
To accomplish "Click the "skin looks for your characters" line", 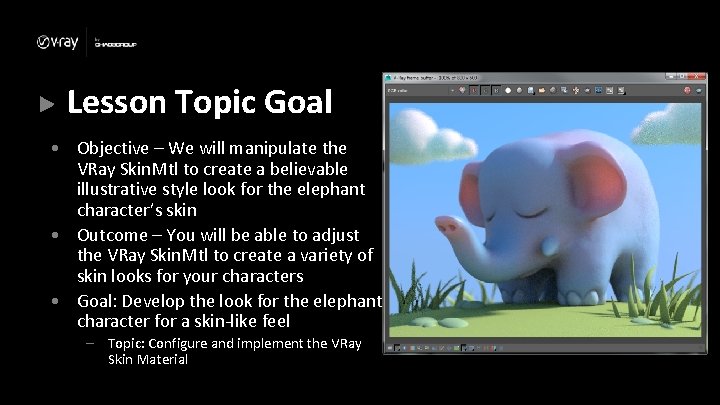I will click(x=190, y=276).
